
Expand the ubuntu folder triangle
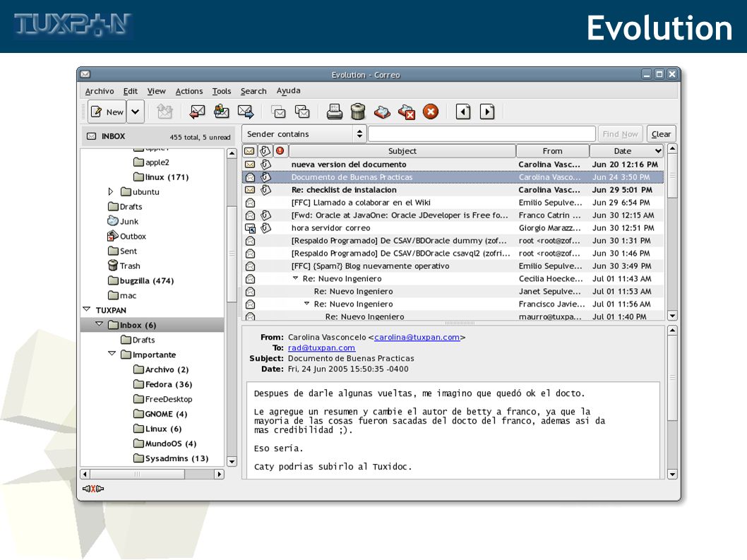coord(111,191)
